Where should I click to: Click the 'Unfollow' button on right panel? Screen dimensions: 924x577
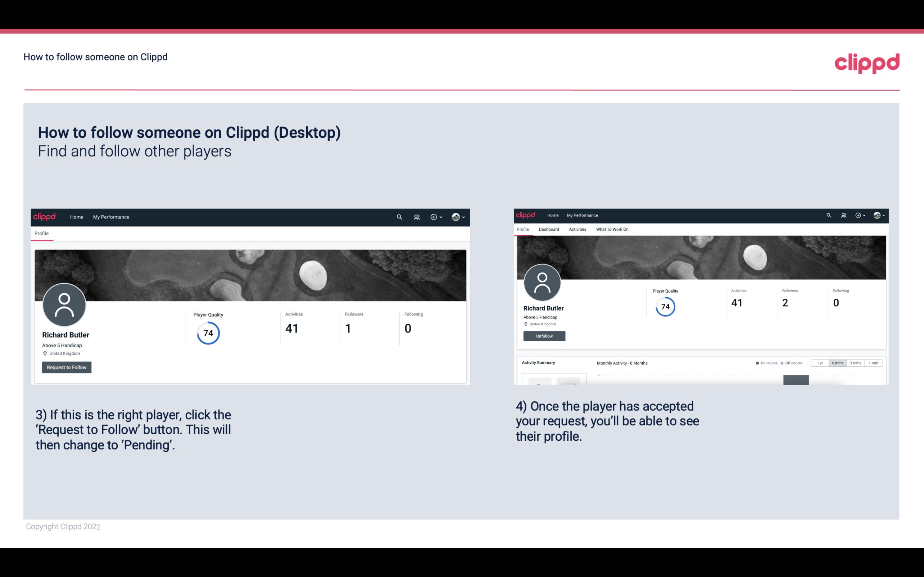pyautogui.click(x=544, y=336)
